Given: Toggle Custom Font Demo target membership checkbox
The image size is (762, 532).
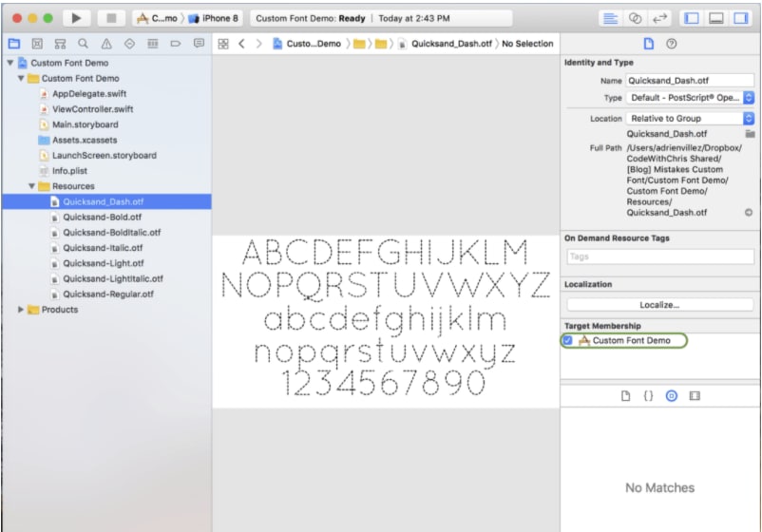Looking at the screenshot, I should pyautogui.click(x=567, y=341).
